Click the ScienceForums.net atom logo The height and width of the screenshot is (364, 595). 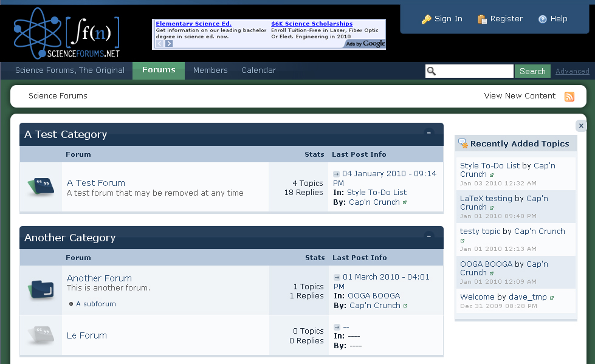[66, 34]
